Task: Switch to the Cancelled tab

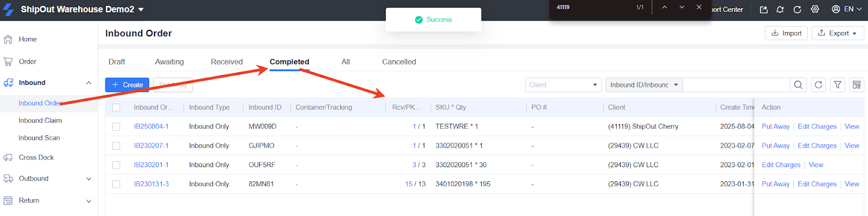Action: 399,62
